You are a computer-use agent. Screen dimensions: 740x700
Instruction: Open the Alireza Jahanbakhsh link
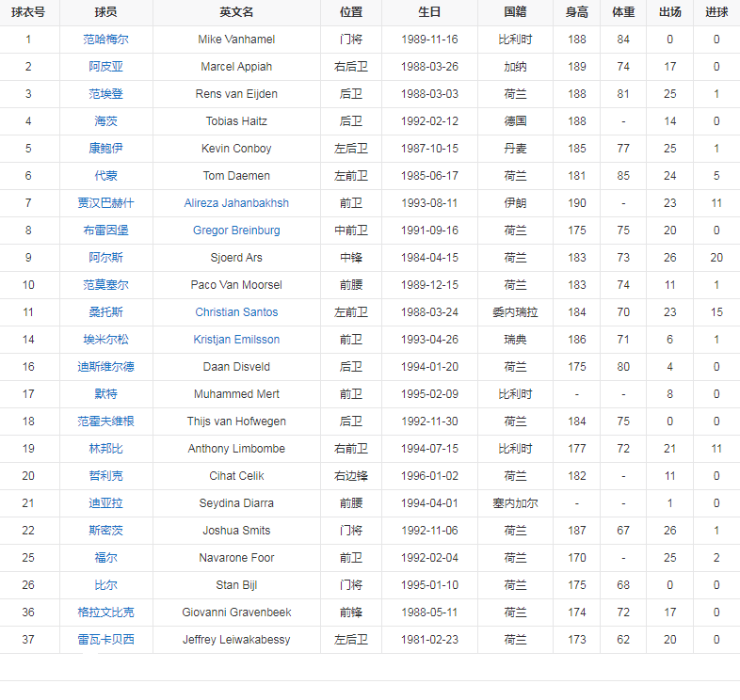(236, 203)
